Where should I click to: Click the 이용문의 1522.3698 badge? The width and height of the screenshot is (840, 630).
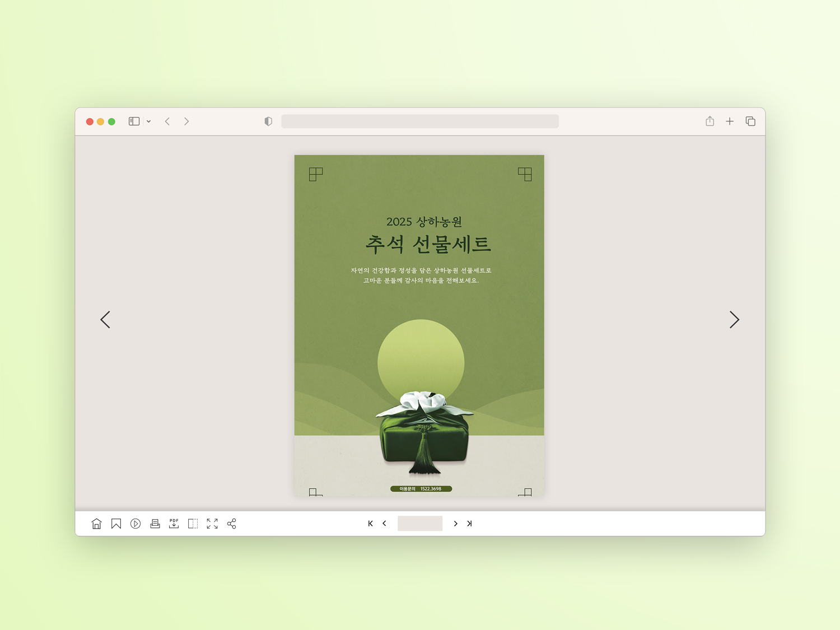[421, 489]
